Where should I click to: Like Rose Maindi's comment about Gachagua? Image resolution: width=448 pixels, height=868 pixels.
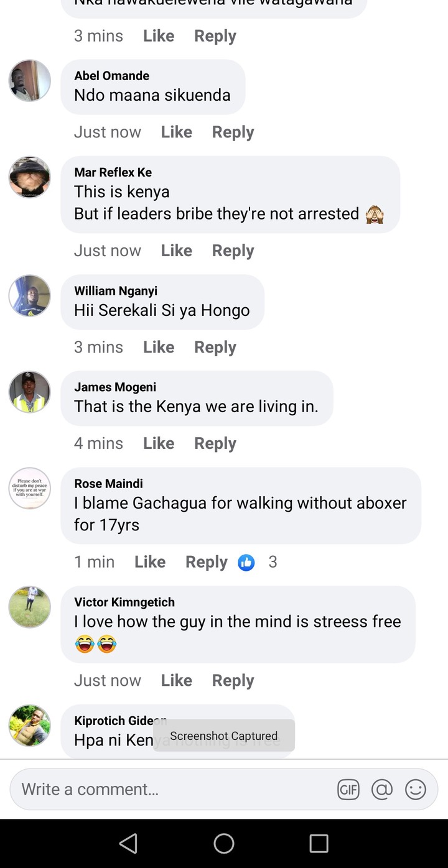pos(150,562)
